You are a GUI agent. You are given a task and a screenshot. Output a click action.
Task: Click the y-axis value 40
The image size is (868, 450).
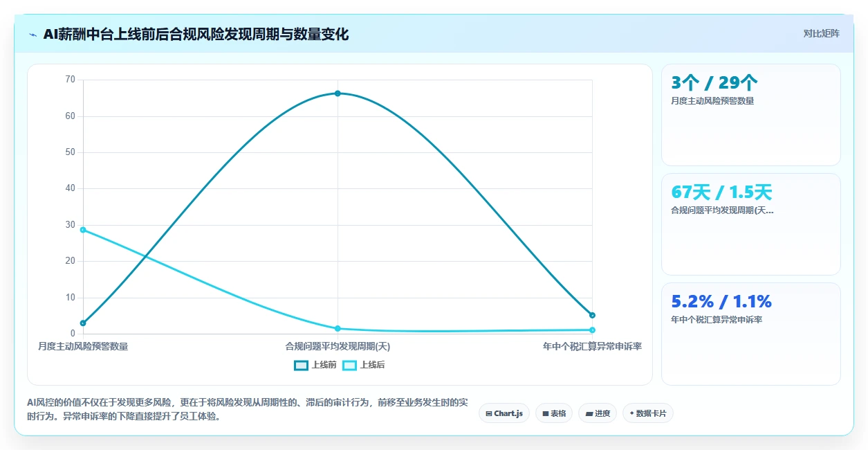(70, 188)
